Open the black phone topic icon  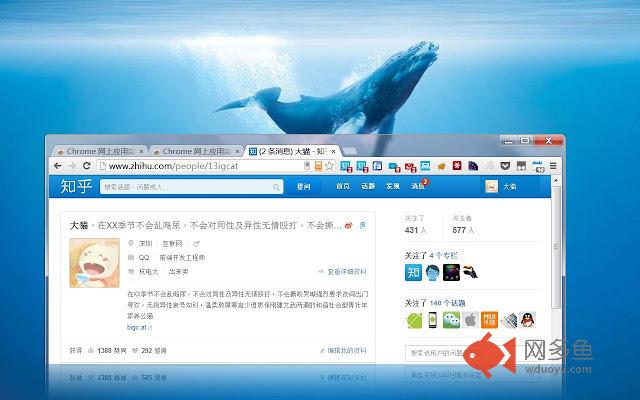pos(432,320)
